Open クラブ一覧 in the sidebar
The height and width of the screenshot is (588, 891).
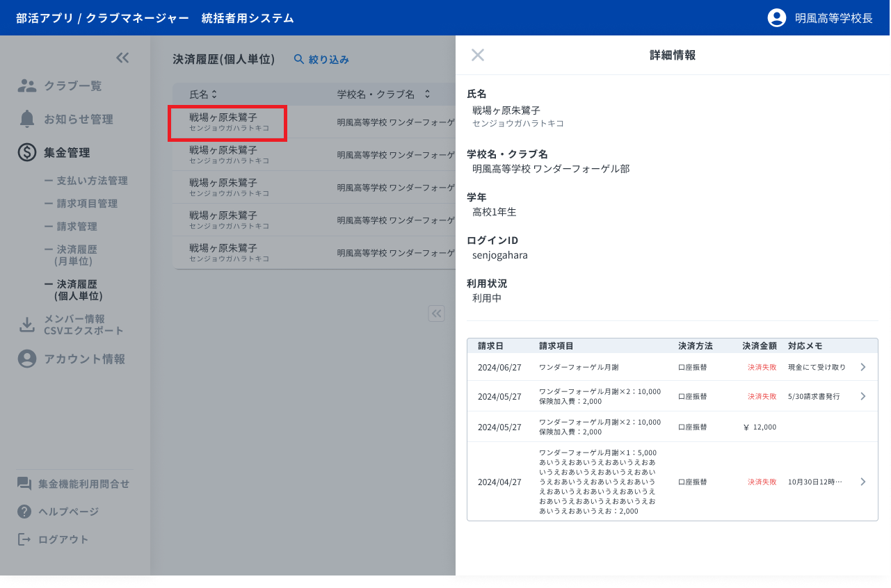pos(73,85)
